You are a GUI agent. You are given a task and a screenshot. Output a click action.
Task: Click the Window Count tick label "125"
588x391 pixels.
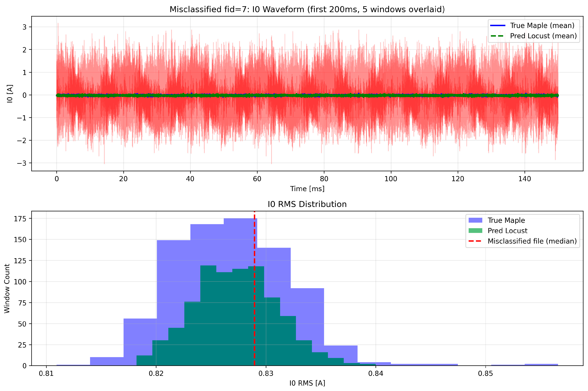(20, 261)
